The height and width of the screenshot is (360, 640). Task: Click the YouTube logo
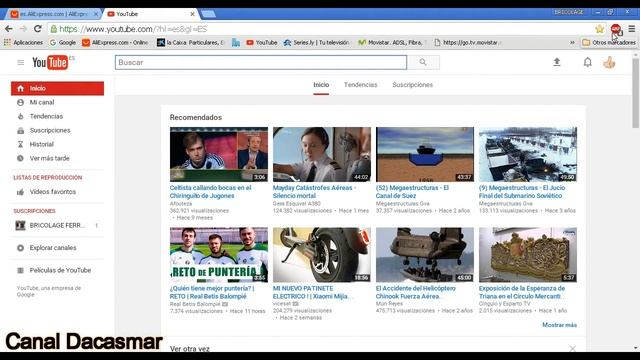(x=50, y=62)
